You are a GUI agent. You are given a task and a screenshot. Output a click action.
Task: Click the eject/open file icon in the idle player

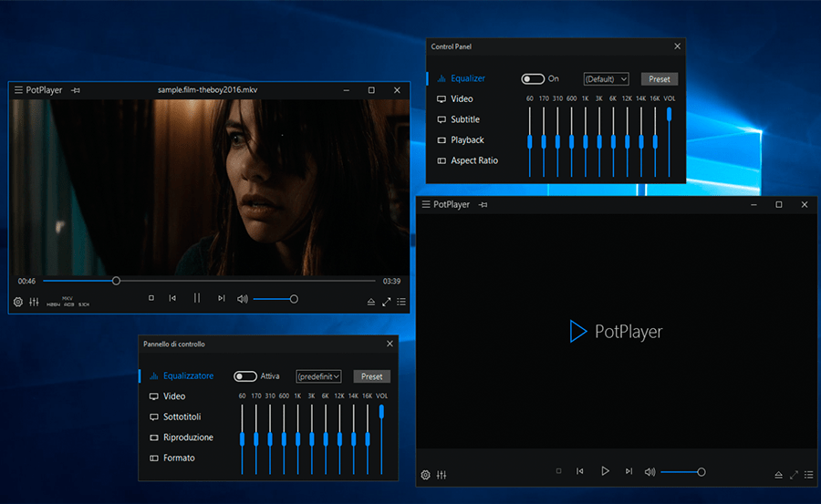(x=778, y=475)
